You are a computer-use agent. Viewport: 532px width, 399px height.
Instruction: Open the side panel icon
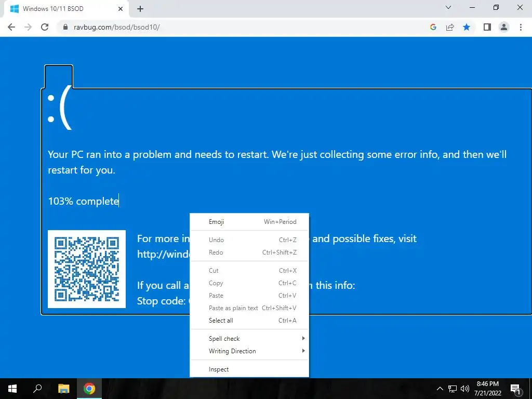[x=487, y=27]
